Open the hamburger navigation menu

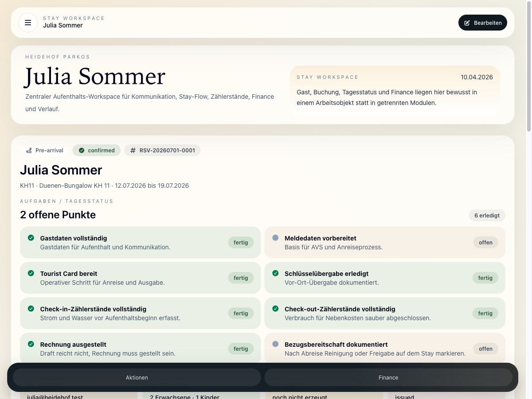[x=28, y=23]
